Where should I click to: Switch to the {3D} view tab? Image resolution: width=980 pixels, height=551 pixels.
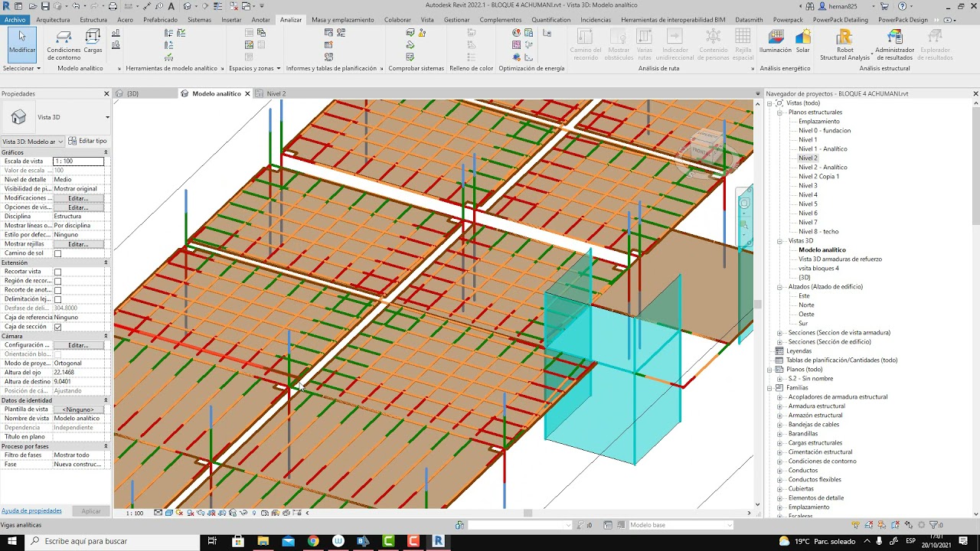point(132,93)
